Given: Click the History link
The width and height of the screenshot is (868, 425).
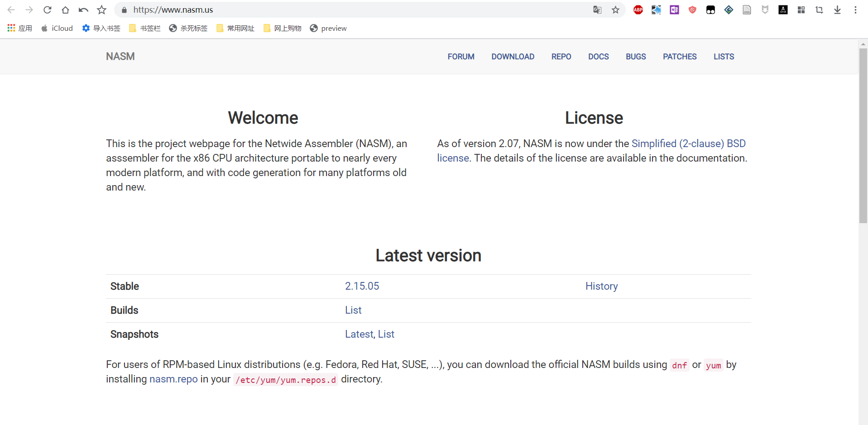Looking at the screenshot, I should point(601,286).
